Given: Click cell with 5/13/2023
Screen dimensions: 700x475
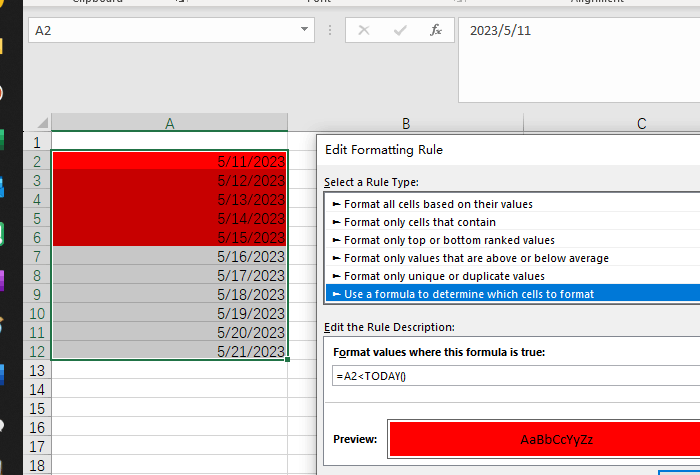Looking at the screenshot, I should (170, 199).
